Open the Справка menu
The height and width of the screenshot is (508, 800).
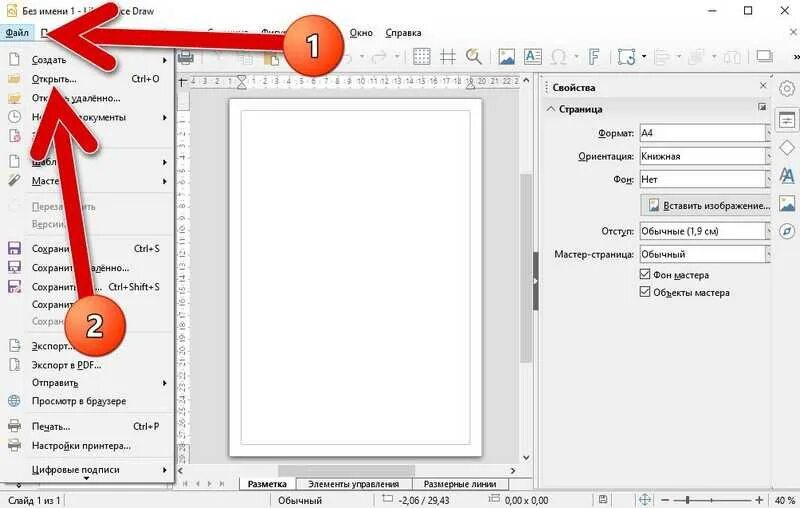[403, 33]
